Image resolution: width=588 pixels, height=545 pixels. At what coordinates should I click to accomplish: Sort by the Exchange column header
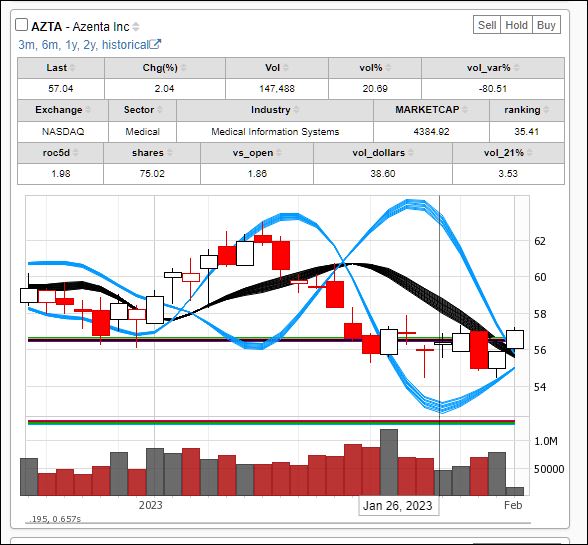(63, 110)
